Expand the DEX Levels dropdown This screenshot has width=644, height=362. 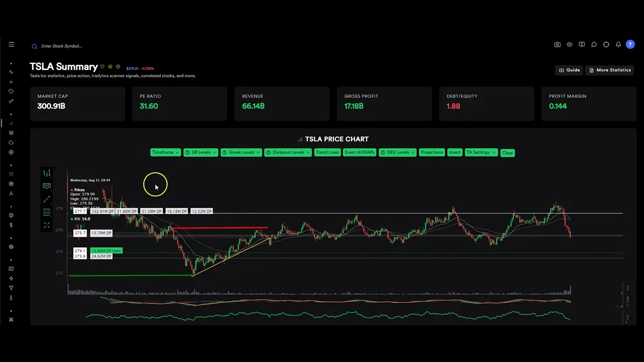(x=397, y=152)
